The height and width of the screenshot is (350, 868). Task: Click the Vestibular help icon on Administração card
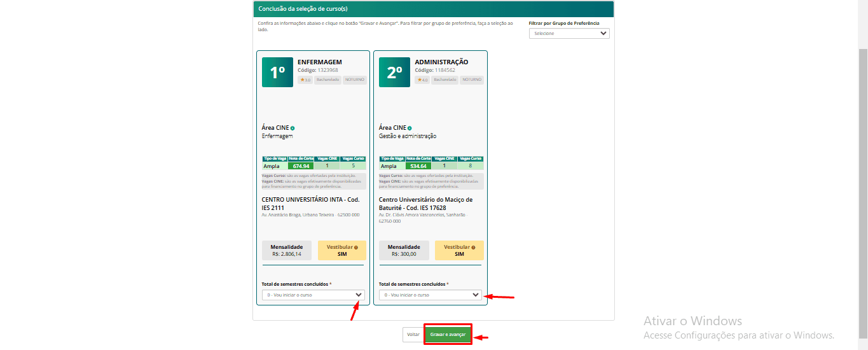473,247
